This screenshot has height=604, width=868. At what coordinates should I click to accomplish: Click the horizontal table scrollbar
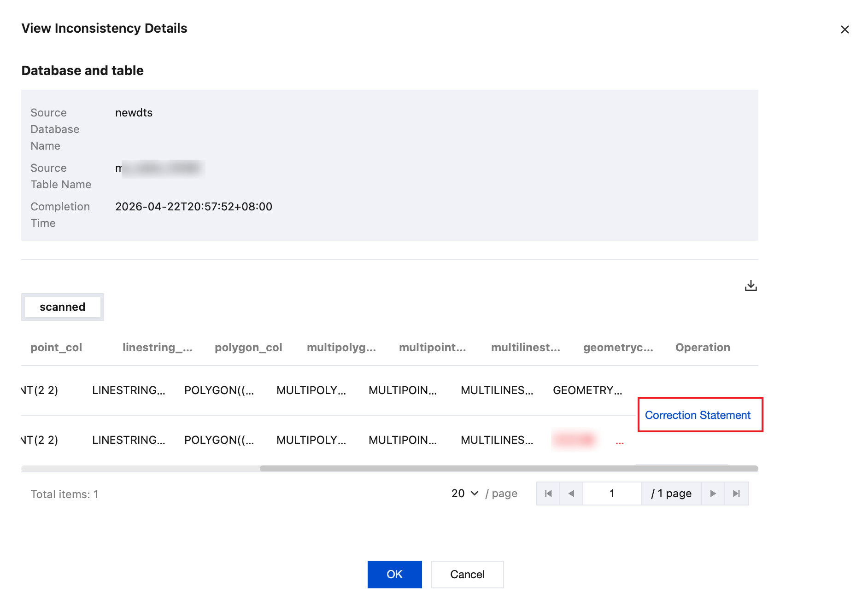(x=509, y=469)
